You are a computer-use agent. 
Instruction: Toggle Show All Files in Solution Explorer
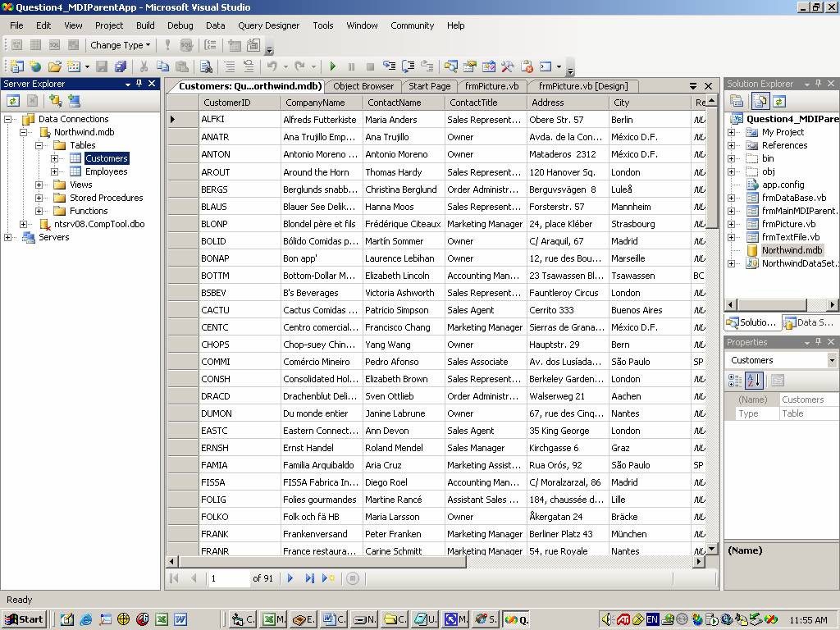pos(760,101)
